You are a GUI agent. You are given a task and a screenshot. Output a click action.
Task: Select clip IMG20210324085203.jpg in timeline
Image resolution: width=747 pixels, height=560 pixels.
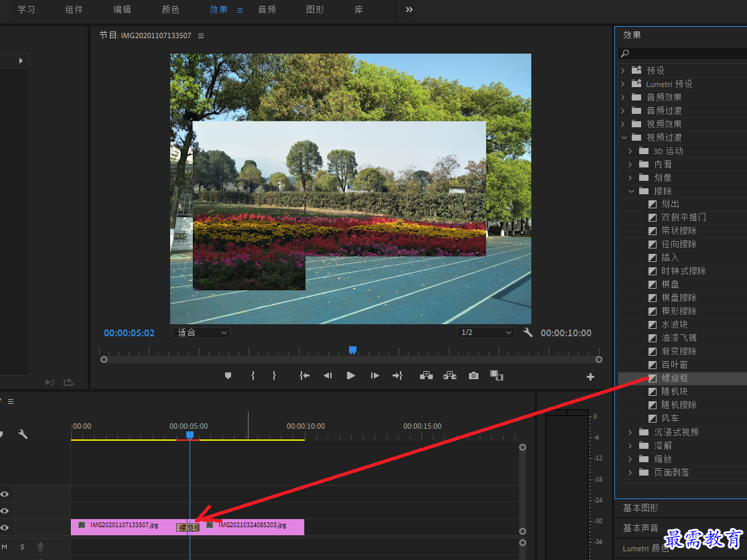tap(252, 527)
